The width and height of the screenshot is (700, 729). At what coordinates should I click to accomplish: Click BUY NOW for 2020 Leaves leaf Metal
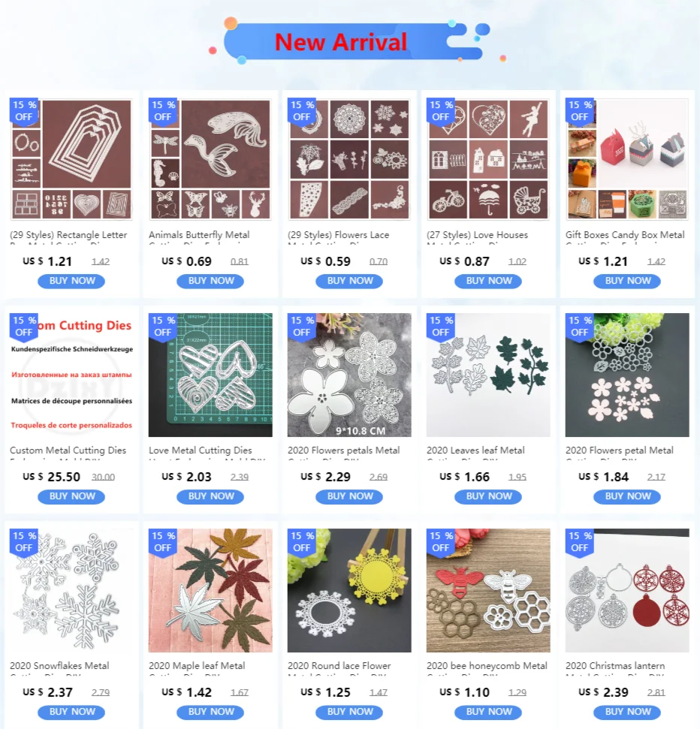click(488, 496)
